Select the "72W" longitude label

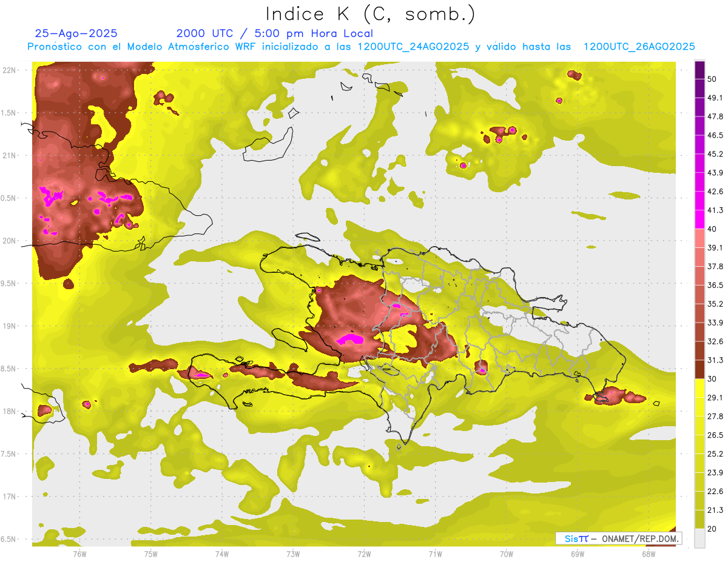364,553
